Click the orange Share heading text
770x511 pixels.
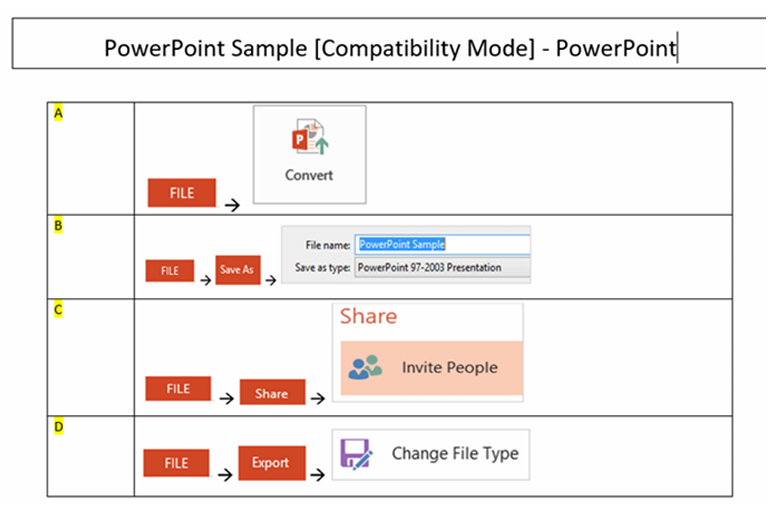tap(368, 317)
